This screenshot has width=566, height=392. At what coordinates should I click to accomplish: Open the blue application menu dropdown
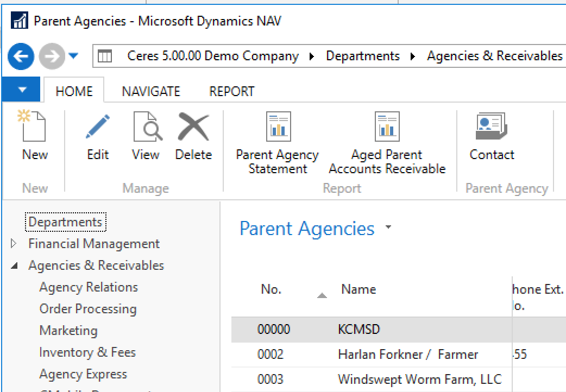[21, 90]
